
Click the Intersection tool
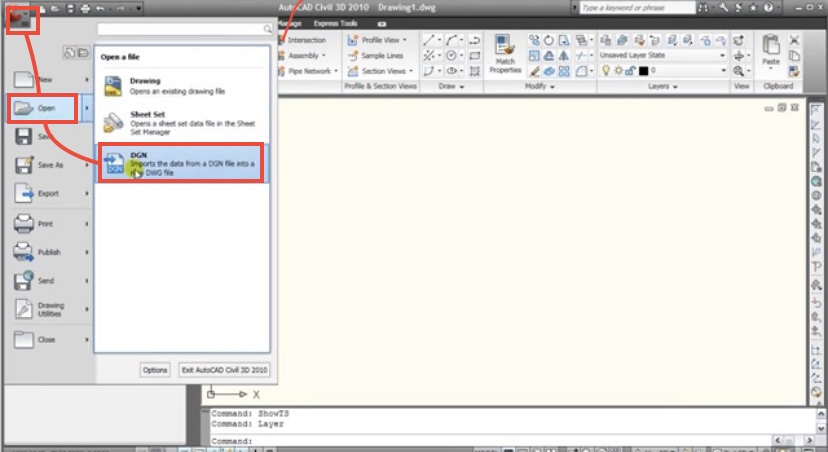pos(303,40)
